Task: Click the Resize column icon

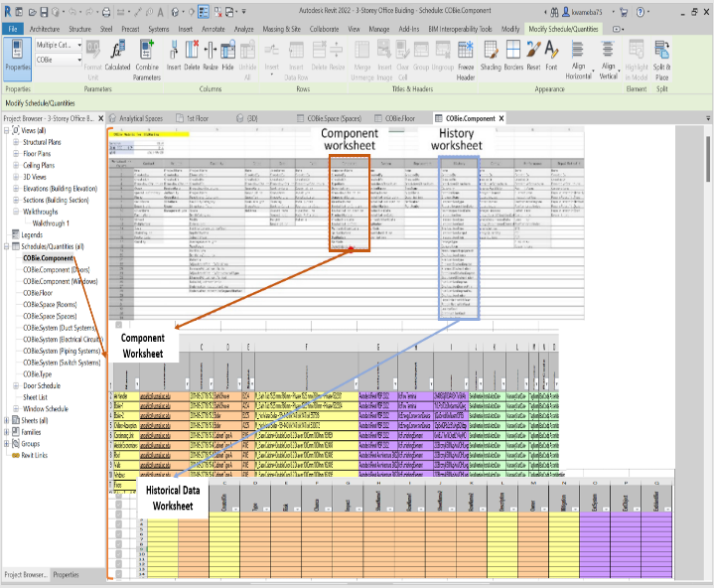Action: click(210, 56)
